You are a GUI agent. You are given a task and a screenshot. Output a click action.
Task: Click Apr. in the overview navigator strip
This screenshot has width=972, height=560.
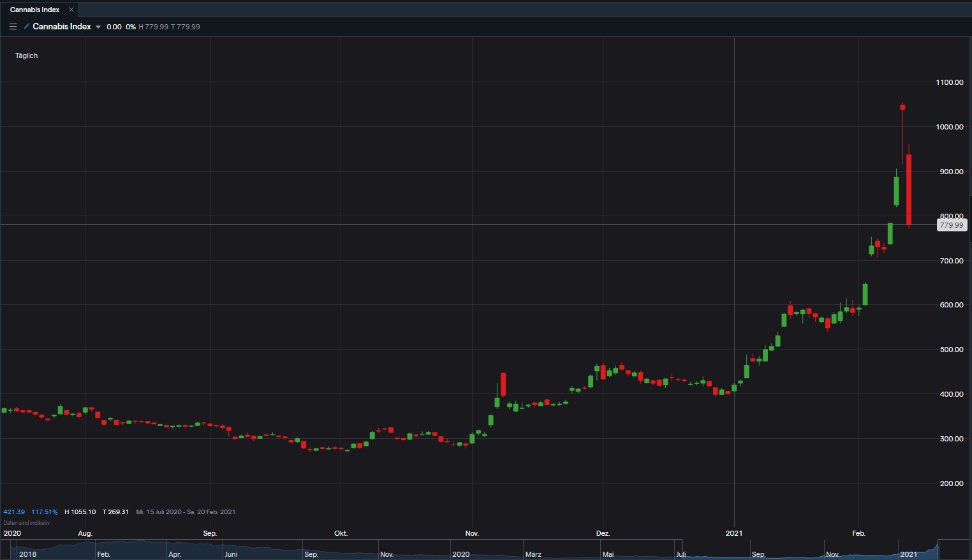tap(175, 554)
